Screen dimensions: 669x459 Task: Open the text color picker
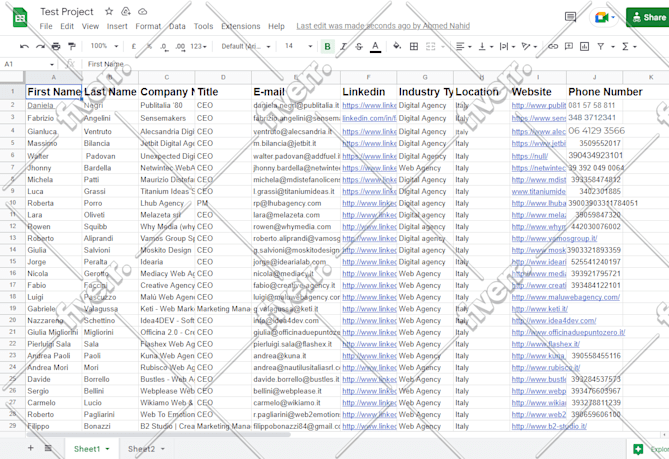pos(375,46)
